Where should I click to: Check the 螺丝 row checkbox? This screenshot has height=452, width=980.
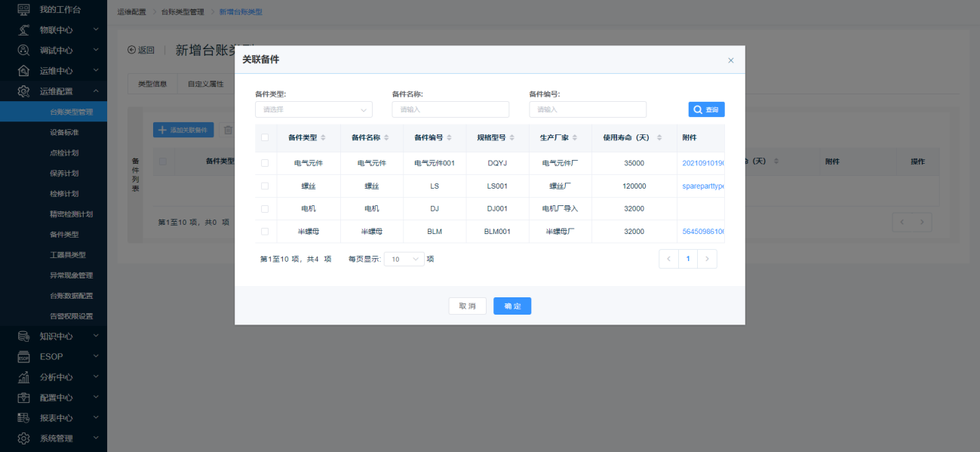click(x=265, y=186)
